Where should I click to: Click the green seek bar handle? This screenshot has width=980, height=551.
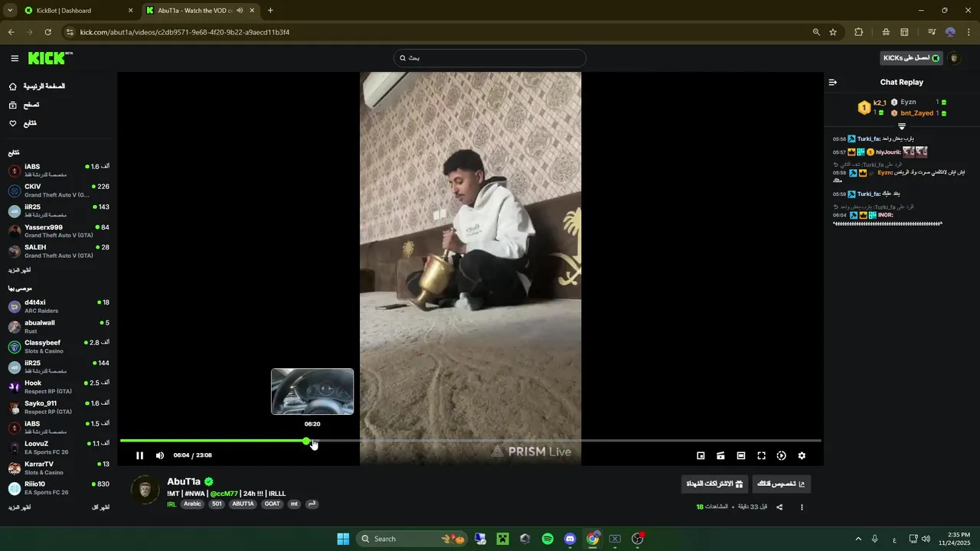pyautogui.click(x=306, y=441)
